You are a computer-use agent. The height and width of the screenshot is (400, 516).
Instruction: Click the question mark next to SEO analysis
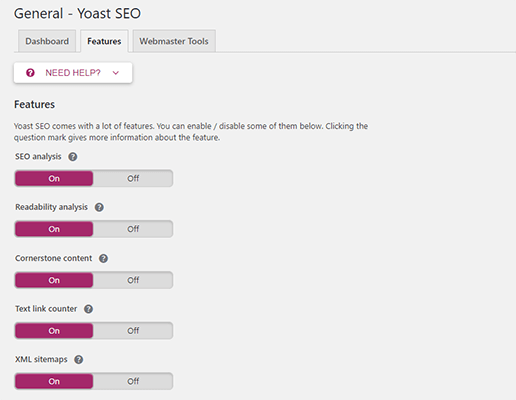pyautogui.click(x=73, y=157)
